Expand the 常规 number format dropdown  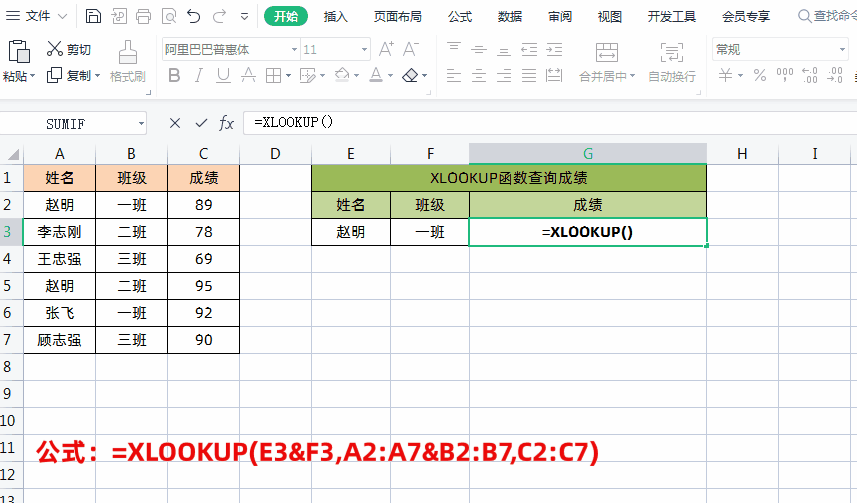coord(842,50)
